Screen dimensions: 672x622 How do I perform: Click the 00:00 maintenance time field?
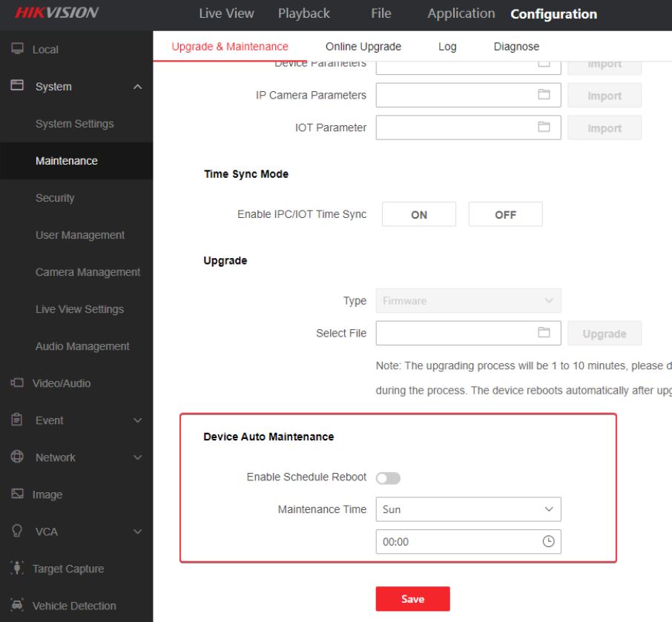469,542
